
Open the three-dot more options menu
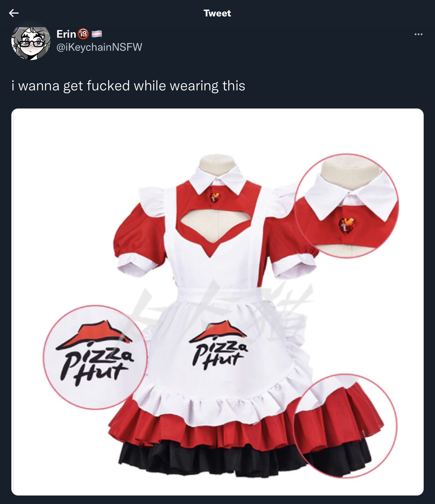pos(418,34)
